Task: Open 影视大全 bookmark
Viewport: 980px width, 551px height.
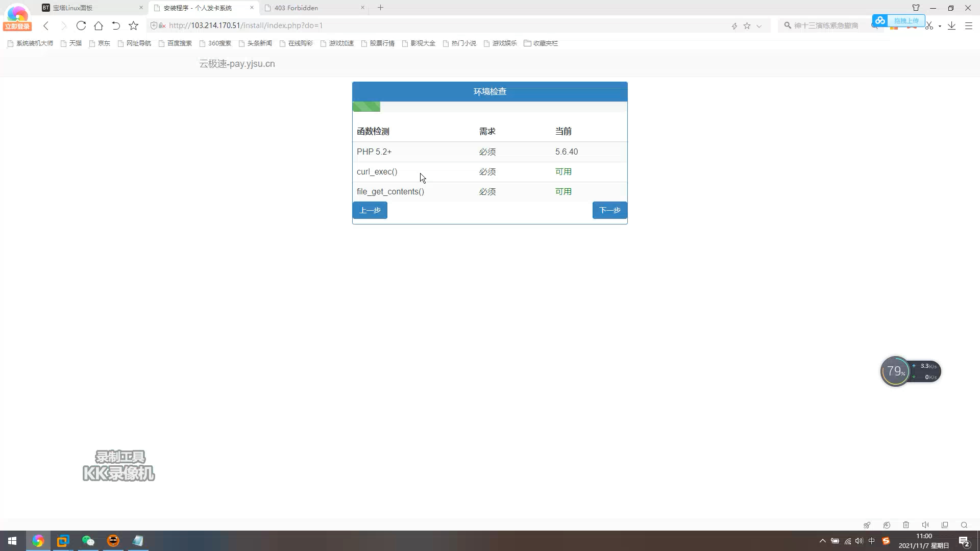Action: pyautogui.click(x=419, y=43)
